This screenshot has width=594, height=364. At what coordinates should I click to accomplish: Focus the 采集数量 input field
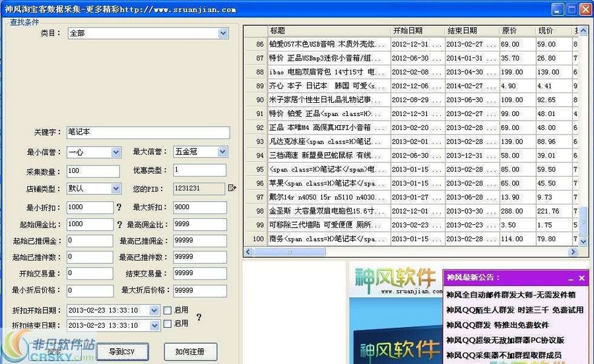click(93, 171)
